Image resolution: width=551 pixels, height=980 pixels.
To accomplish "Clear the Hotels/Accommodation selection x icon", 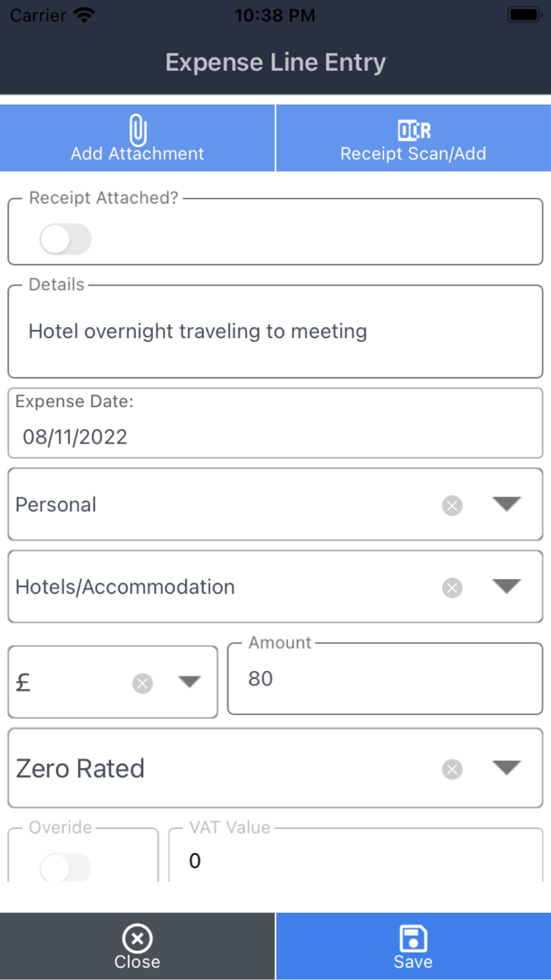I will [452, 588].
